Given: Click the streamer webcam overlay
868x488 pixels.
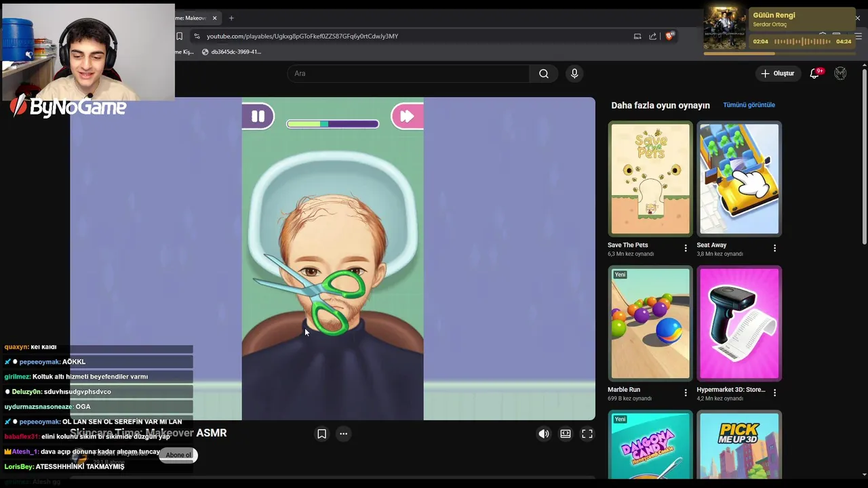Looking at the screenshot, I should [x=88, y=52].
